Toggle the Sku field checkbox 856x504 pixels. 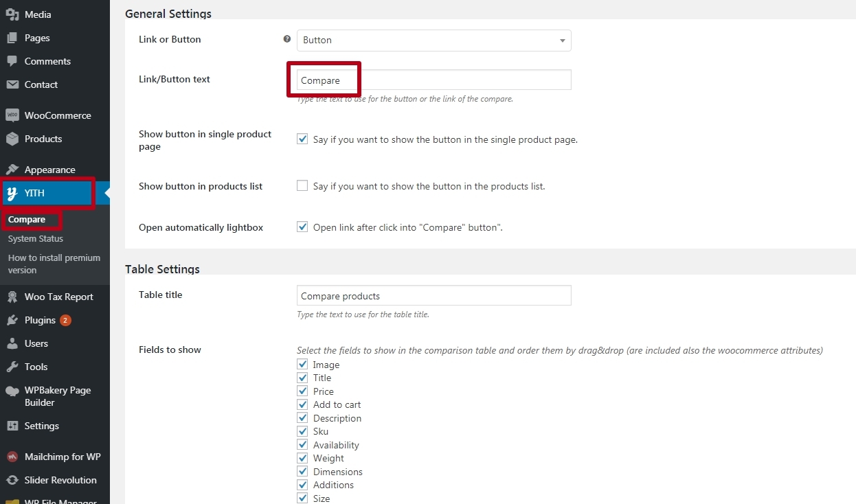click(x=302, y=431)
